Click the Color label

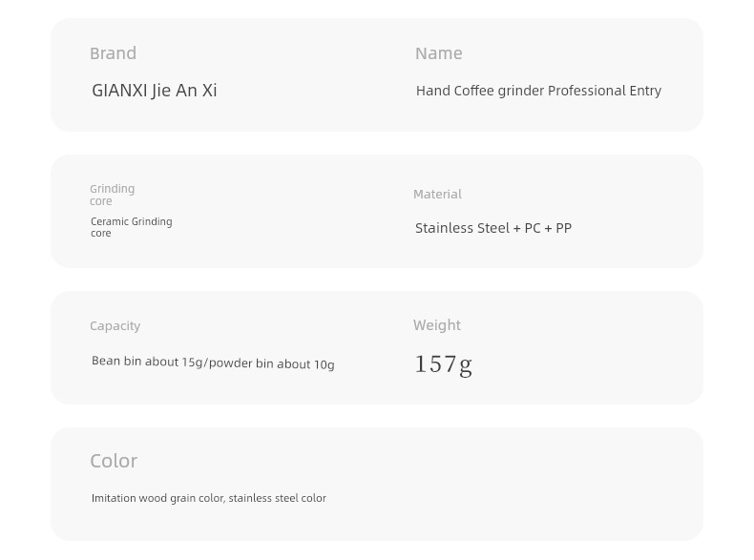[x=114, y=461]
